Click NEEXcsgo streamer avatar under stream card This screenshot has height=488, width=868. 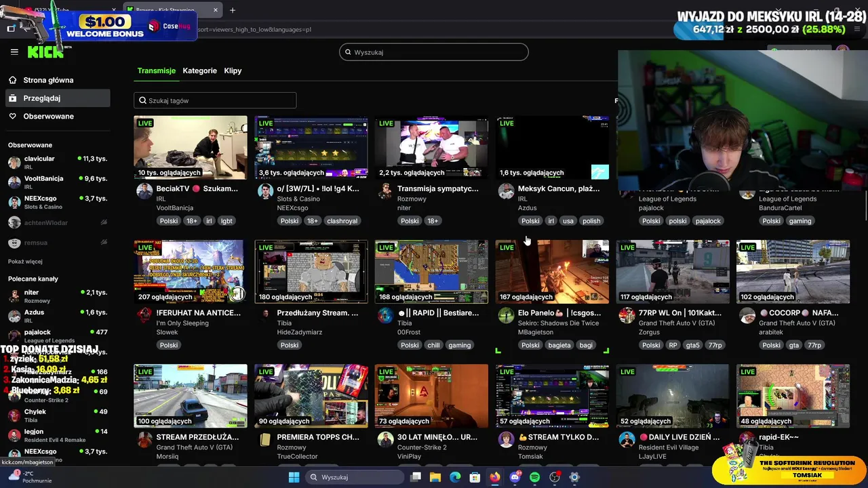click(x=265, y=191)
